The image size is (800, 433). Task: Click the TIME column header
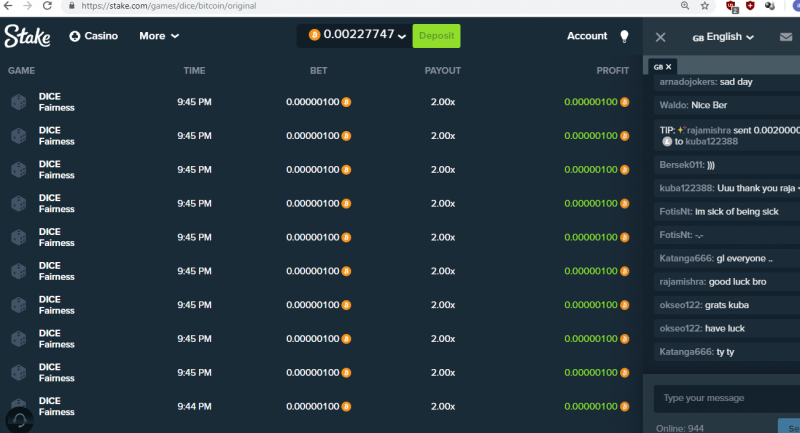[194, 70]
